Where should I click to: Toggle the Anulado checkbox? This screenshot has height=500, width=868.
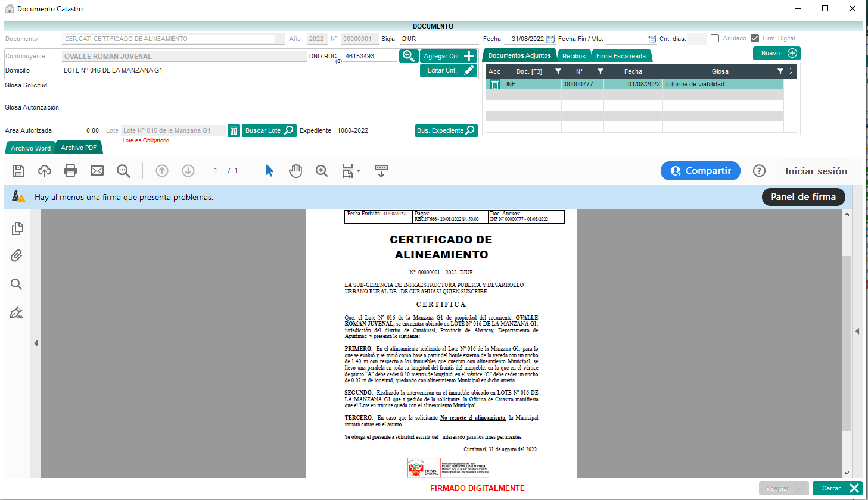(x=715, y=38)
